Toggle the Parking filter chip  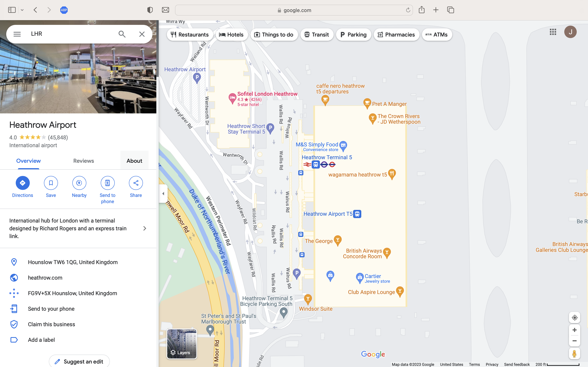[353, 35]
